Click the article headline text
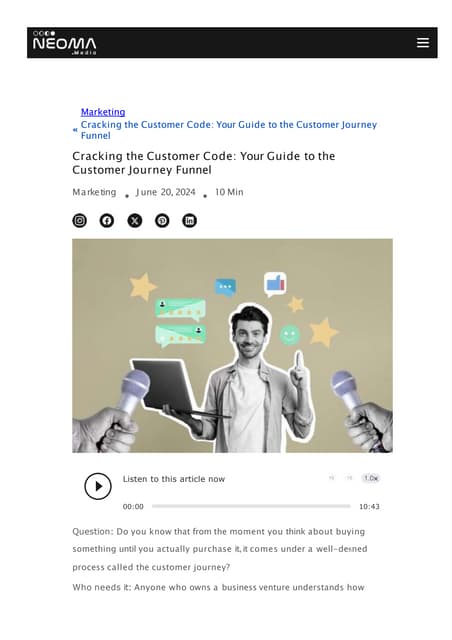This screenshot has width=452, height=640. [204, 163]
